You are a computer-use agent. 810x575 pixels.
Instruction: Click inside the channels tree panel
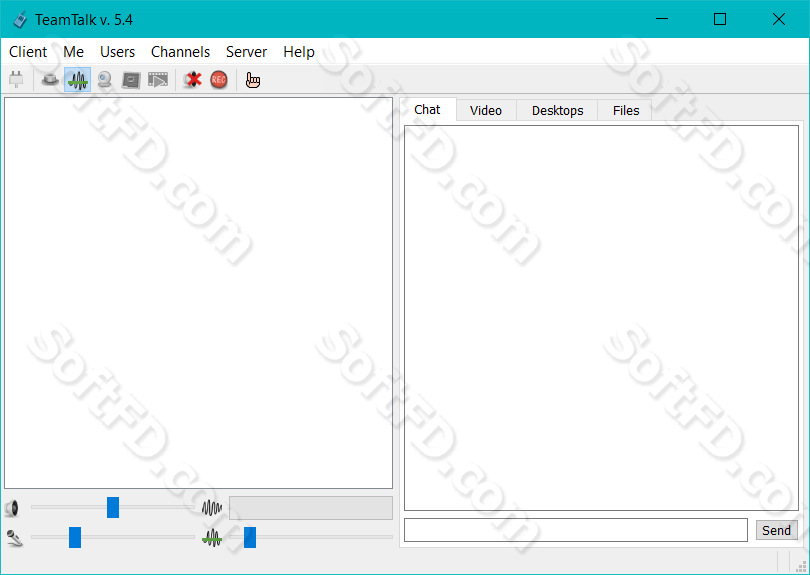click(x=198, y=293)
